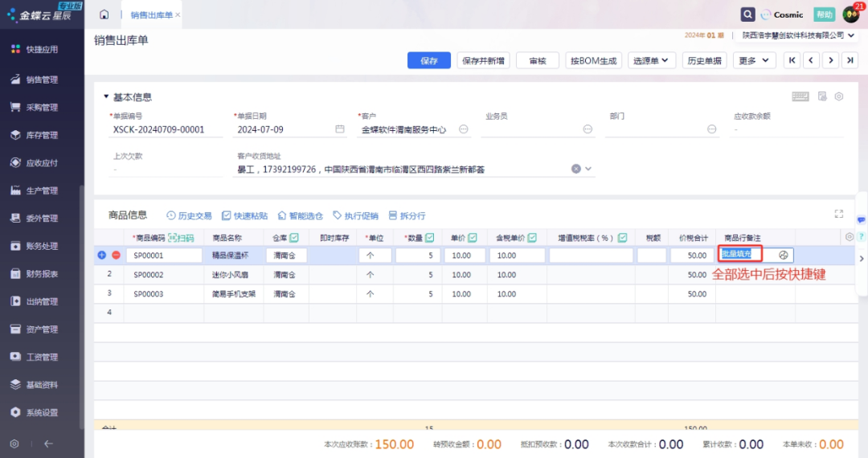This screenshot has width=868, height=458.
Task: Click the home icon in tab bar
Action: 104,14
